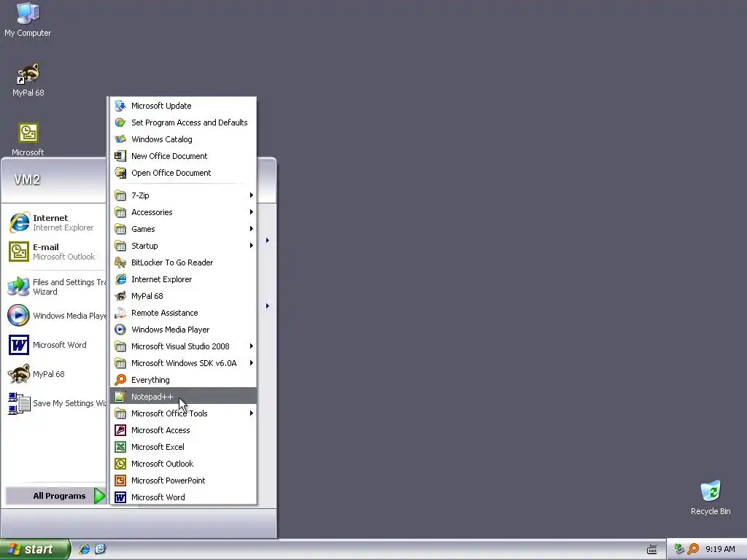747x560 pixels.
Task: Open Internet Explorer quick launch icon
Action: tap(85, 549)
